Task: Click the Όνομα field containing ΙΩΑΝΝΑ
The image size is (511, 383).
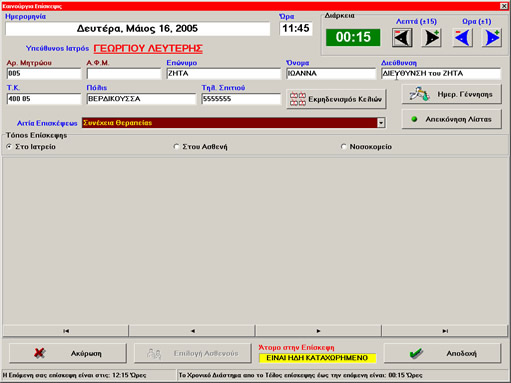Action: tap(331, 73)
